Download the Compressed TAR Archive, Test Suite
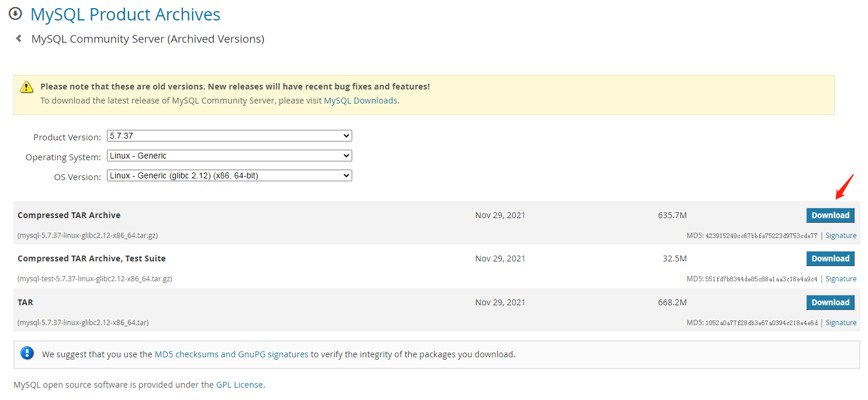 (x=830, y=258)
